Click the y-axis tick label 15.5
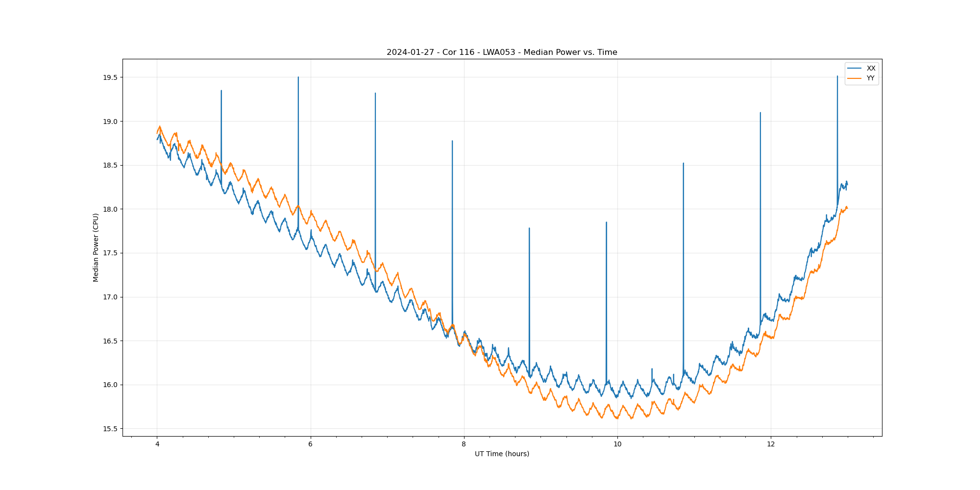Screen dimensions: 980x490 (x=110, y=429)
